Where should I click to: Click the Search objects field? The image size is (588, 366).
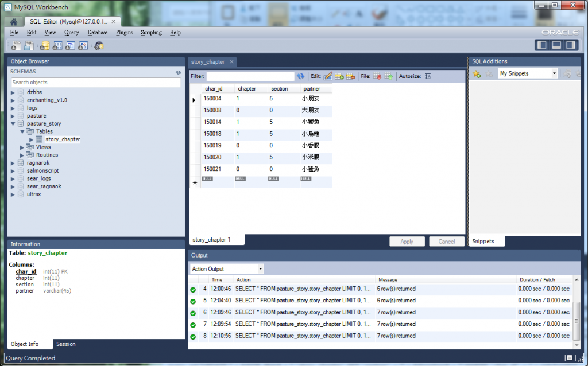point(95,83)
